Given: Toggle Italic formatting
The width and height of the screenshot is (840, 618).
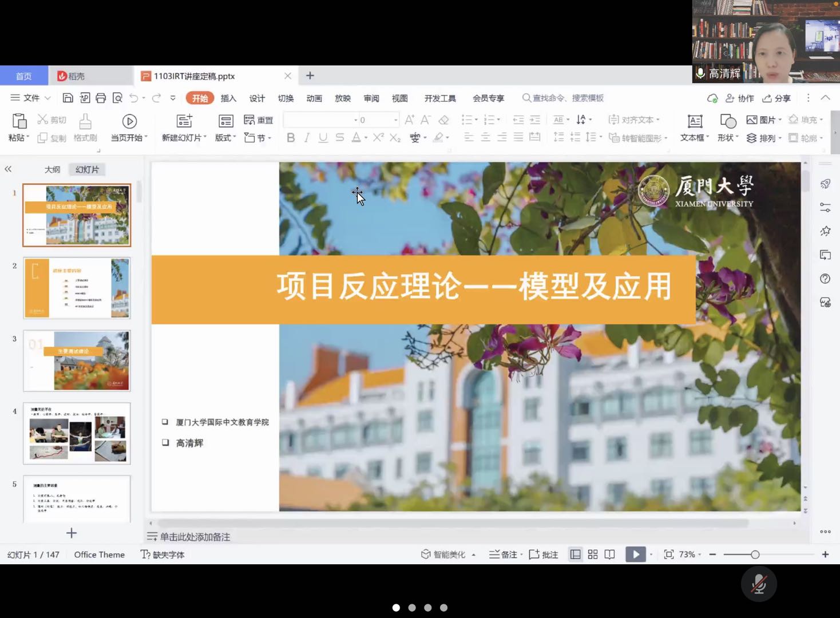Looking at the screenshot, I should (307, 137).
